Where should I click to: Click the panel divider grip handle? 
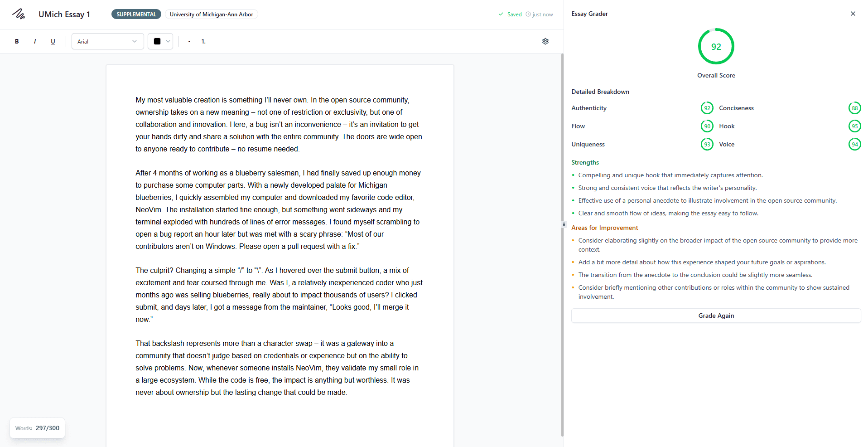pyautogui.click(x=564, y=224)
